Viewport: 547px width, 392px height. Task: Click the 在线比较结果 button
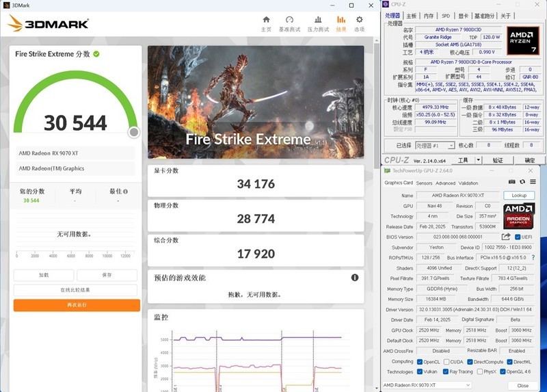tap(75, 290)
